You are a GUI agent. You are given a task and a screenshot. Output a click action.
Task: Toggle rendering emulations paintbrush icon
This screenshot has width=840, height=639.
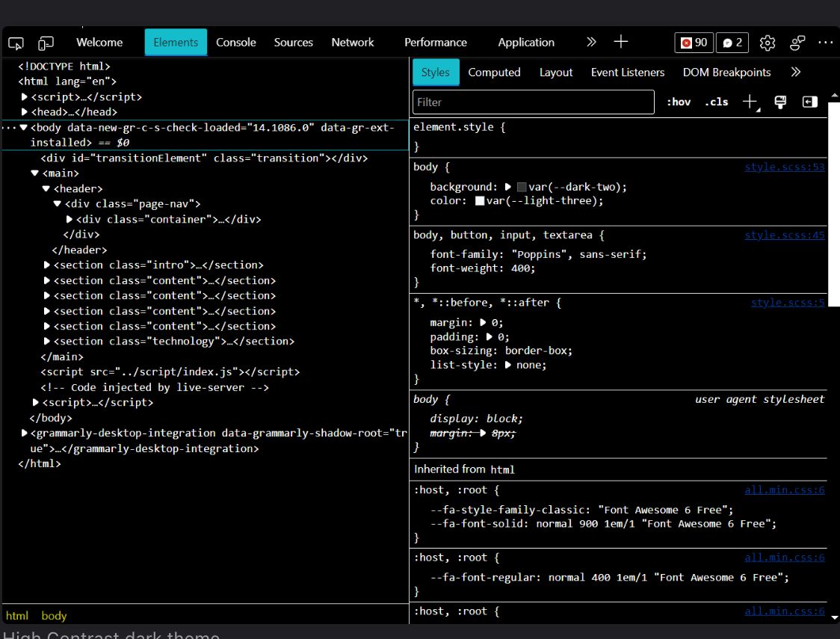click(x=780, y=102)
